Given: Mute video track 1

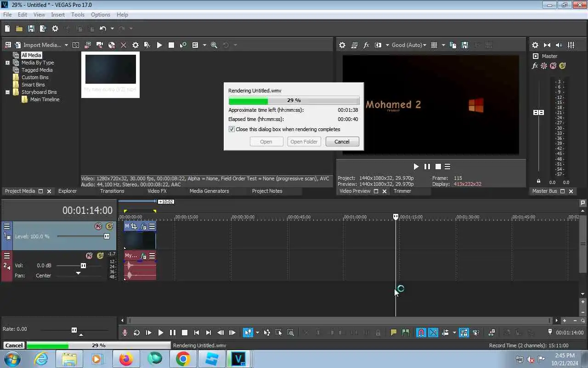Looking at the screenshot, I should point(98,226).
